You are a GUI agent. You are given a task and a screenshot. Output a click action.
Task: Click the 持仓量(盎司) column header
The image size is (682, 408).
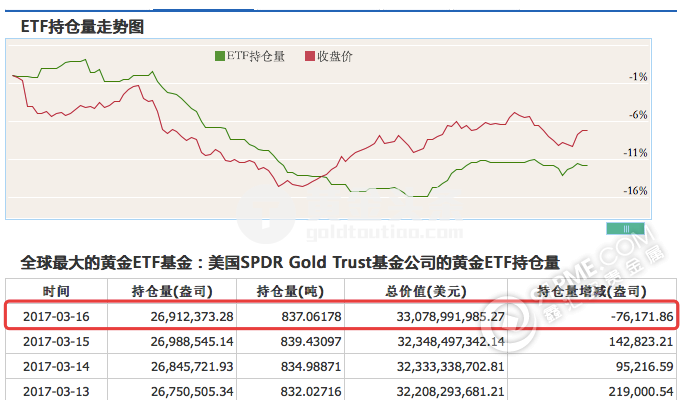coord(172,291)
